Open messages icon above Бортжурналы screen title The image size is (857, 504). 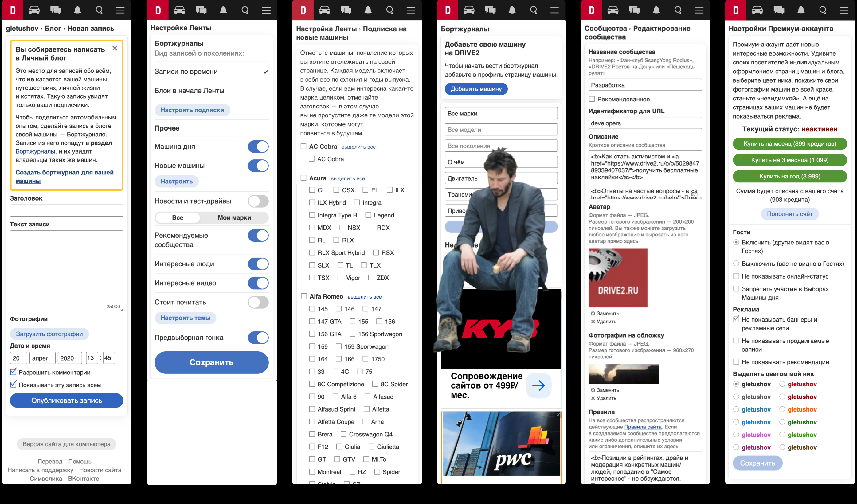pyautogui.click(x=490, y=10)
